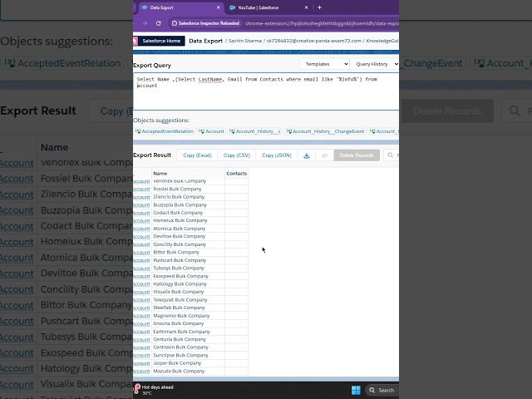Viewport: 532px width, 399px height.
Task: Click 'Jasper Bulk Company' cell
Action: (x=188, y=363)
